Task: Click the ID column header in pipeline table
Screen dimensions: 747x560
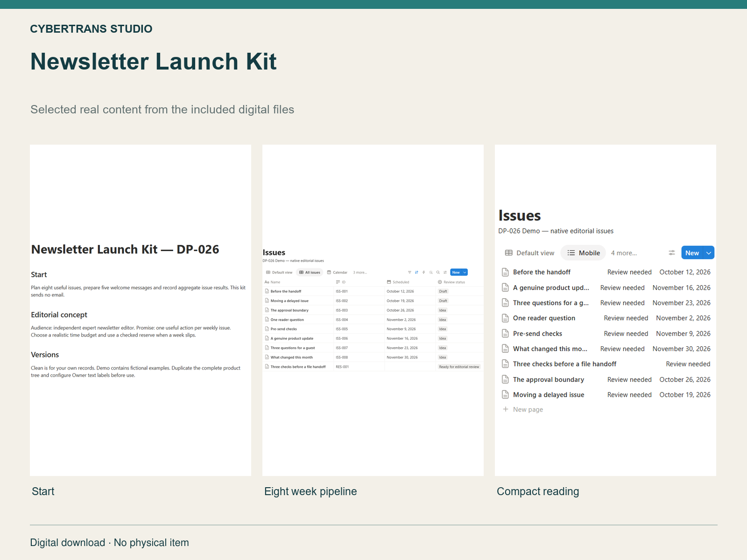Action: pyautogui.click(x=341, y=282)
